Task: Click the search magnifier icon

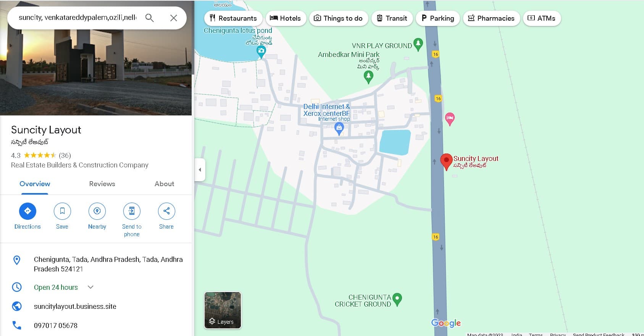Action: [150, 18]
